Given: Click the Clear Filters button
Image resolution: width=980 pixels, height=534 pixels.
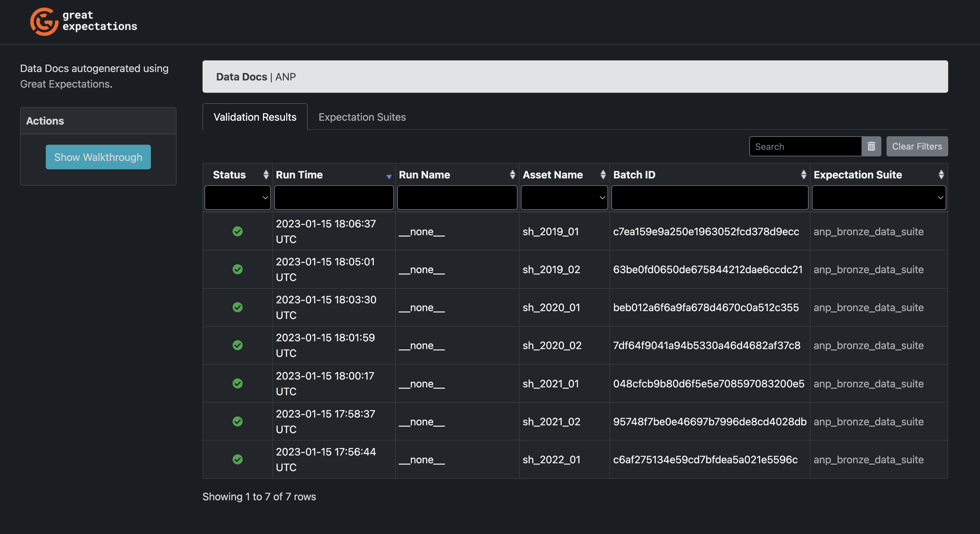Looking at the screenshot, I should point(917,146).
